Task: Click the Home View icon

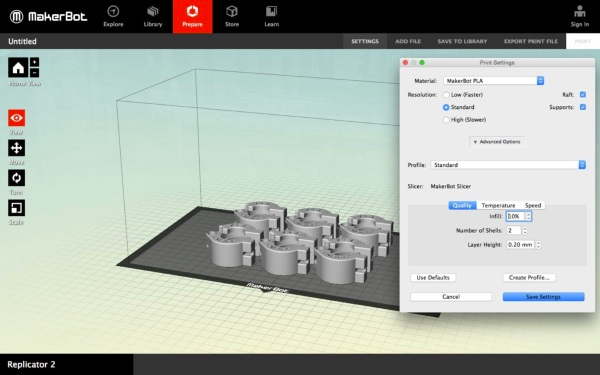Action: pos(18,68)
